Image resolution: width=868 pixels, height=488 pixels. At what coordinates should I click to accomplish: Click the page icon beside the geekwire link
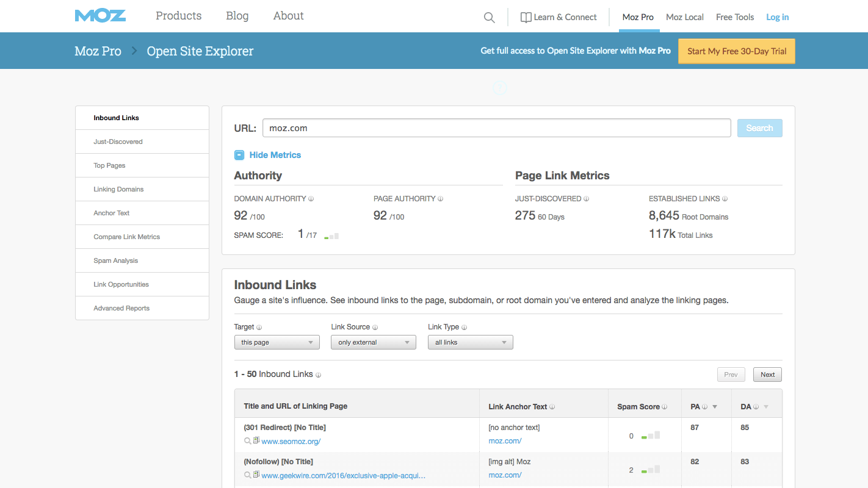click(x=256, y=475)
